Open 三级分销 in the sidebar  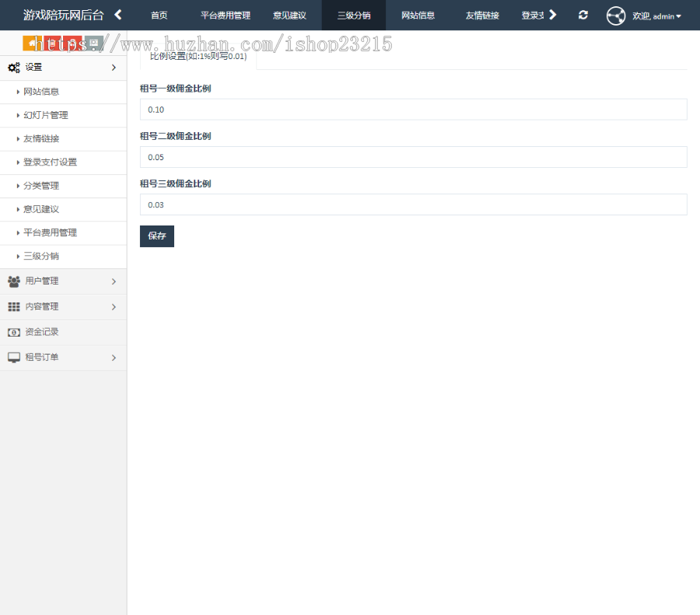64,256
